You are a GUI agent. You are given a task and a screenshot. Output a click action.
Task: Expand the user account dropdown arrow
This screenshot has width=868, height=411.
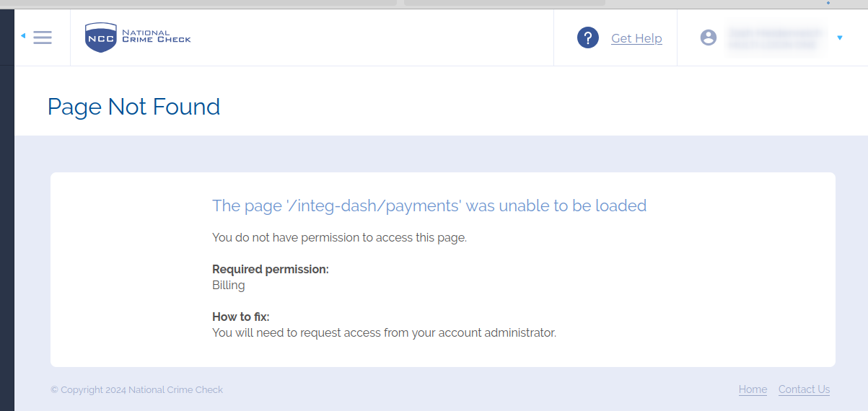tap(840, 37)
